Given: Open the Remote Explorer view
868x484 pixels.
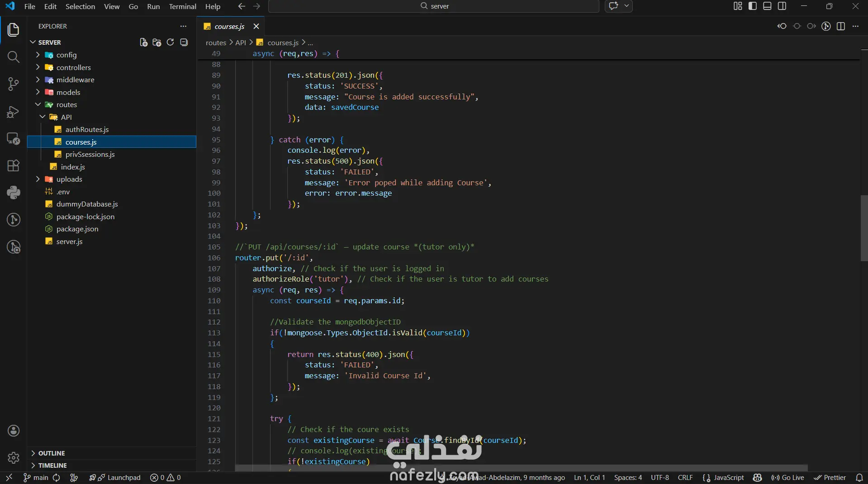Looking at the screenshot, I should pos(14,138).
